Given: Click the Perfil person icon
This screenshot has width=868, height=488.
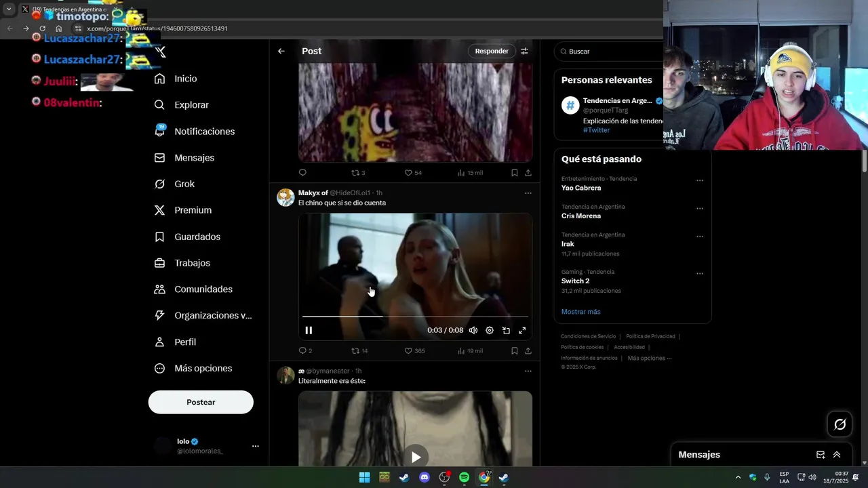Looking at the screenshot, I should [x=159, y=342].
